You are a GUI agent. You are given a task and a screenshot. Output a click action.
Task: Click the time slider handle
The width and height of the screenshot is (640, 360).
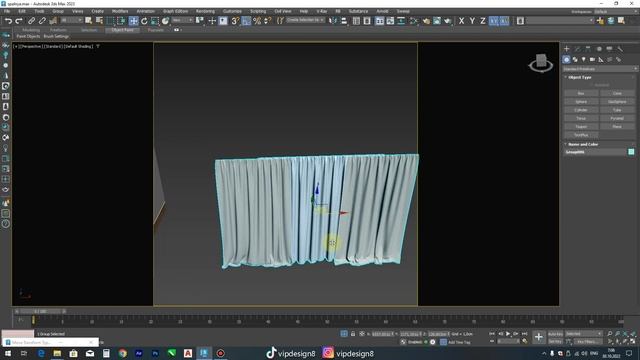point(41,311)
